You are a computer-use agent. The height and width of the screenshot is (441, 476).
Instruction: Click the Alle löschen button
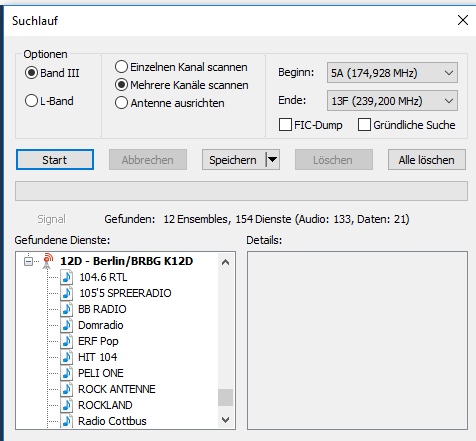click(427, 160)
